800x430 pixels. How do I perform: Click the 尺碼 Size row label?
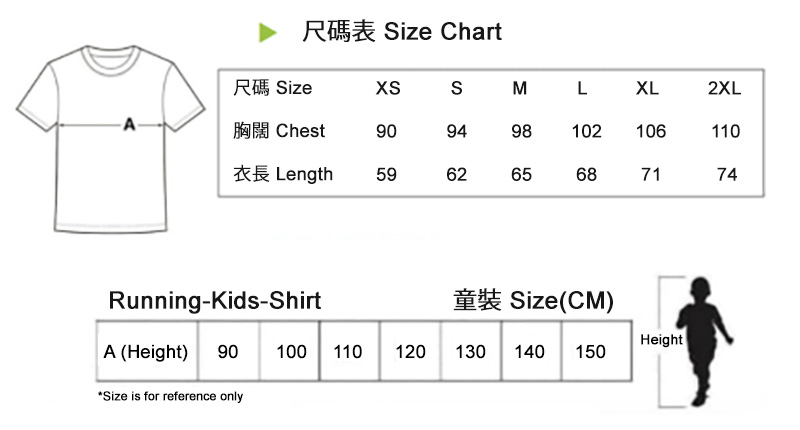pyautogui.click(x=272, y=88)
